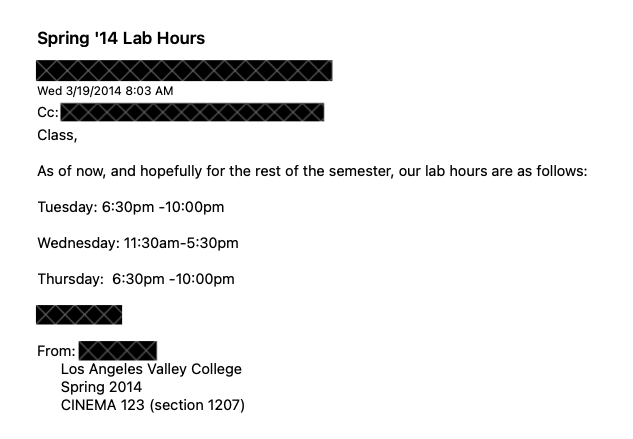Screen dimensions: 633x439
Task: Click the word "Thursday:"
Action: tap(70, 279)
